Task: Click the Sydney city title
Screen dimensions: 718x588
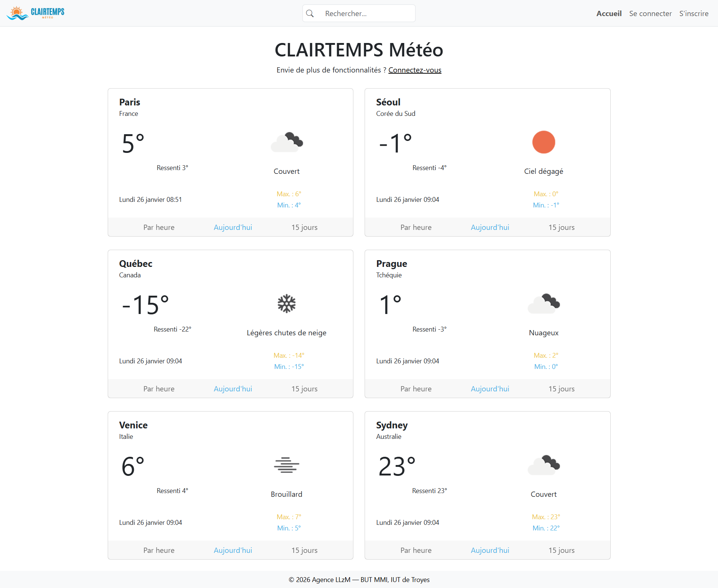Action: [x=392, y=425]
